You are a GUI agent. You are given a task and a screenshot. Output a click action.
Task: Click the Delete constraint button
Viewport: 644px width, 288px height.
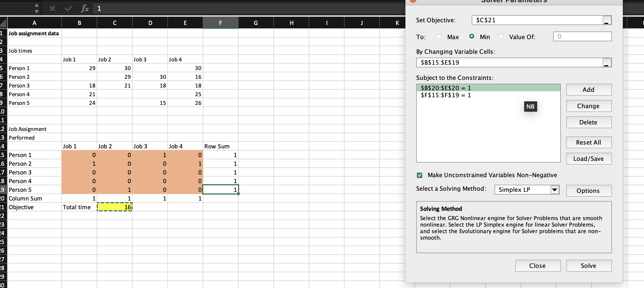[589, 122]
